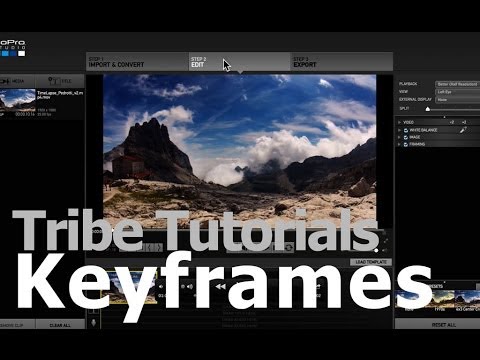Step to next frame arrow button
The height and width of the screenshot is (360, 480).
click(x=159, y=247)
